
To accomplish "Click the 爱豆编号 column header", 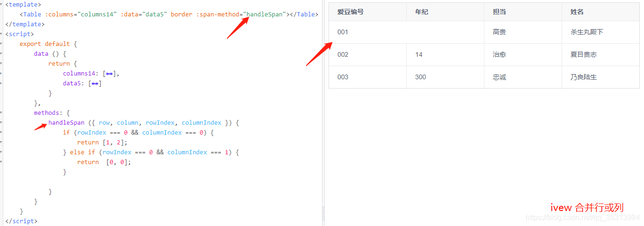I will click(x=367, y=12).
